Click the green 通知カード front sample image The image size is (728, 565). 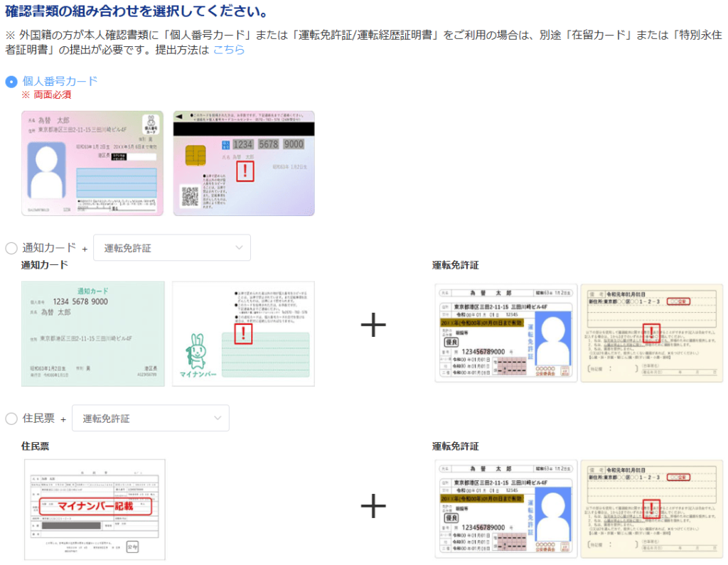pos(92,334)
